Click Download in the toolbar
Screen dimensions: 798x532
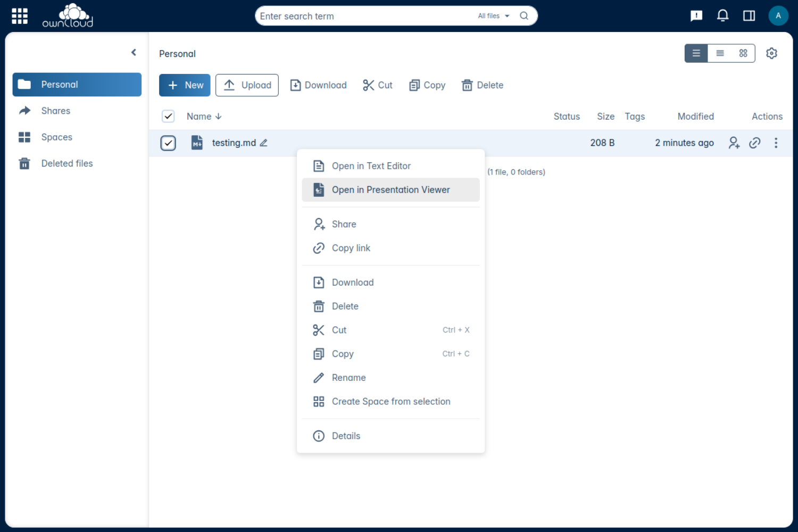click(318, 85)
